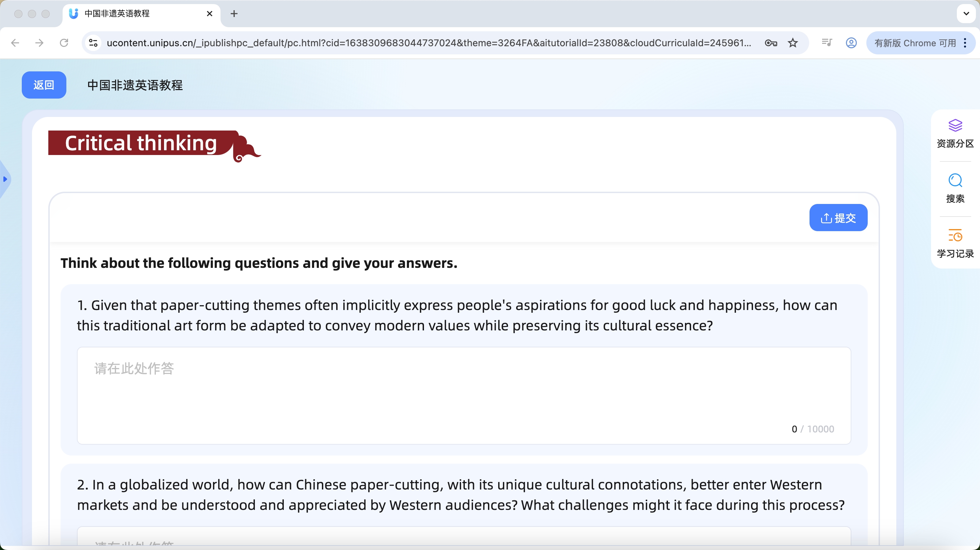Reload the page
The height and width of the screenshot is (550, 980).
64,43
